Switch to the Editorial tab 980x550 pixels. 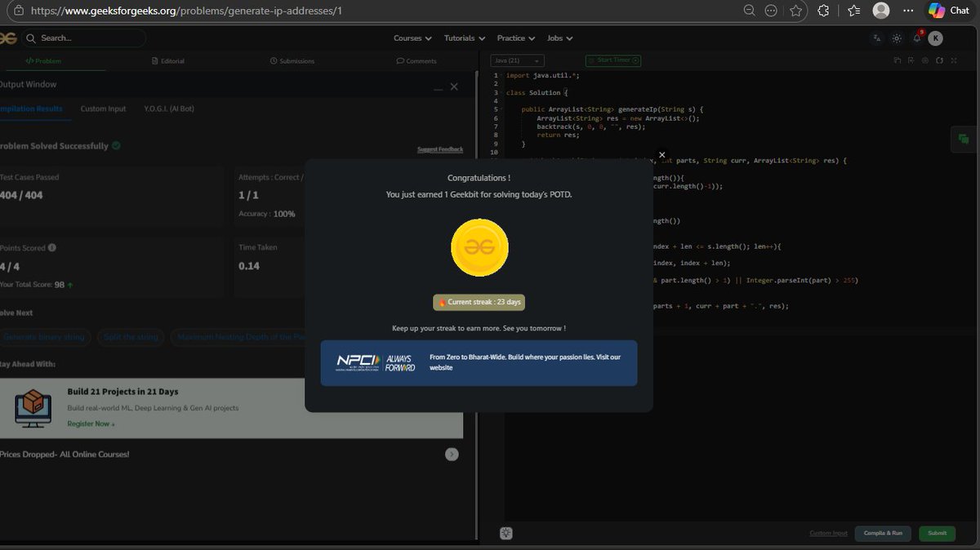click(168, 61)
